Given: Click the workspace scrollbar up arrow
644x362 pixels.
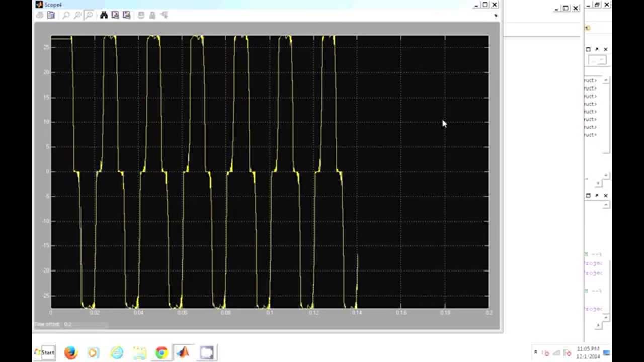Looking at the screenshot, I should click(605, 80).
